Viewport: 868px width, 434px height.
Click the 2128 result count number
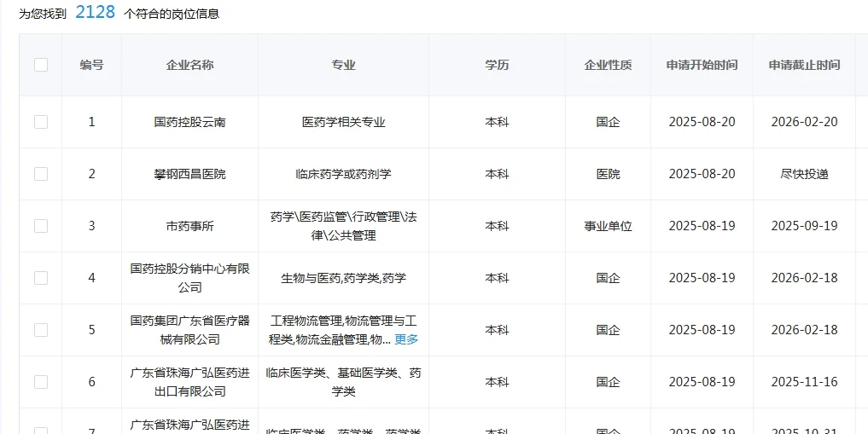click(96, 12)
